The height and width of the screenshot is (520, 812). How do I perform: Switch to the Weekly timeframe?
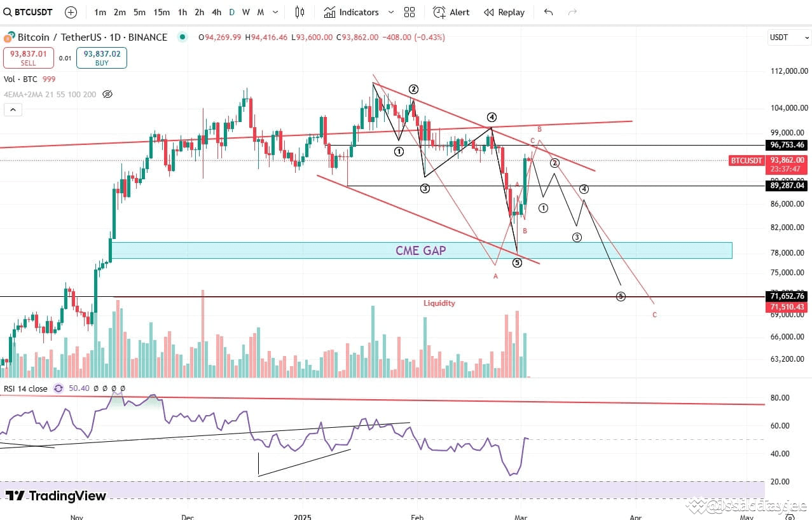[x=245, y=12]
